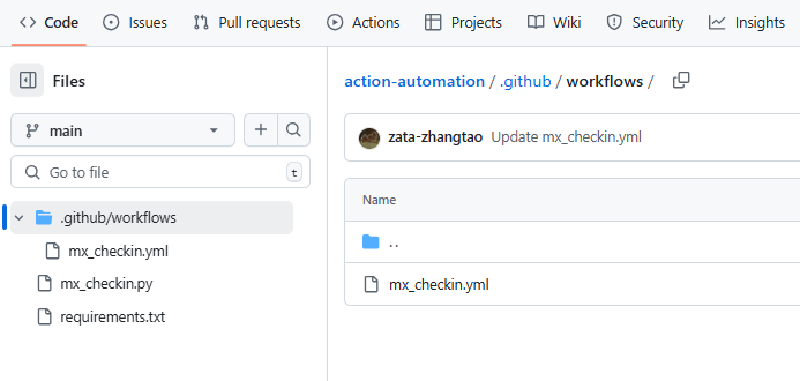Click file icon beside requirements.txt
Screen dimensions: 800x381
[45, 317]
